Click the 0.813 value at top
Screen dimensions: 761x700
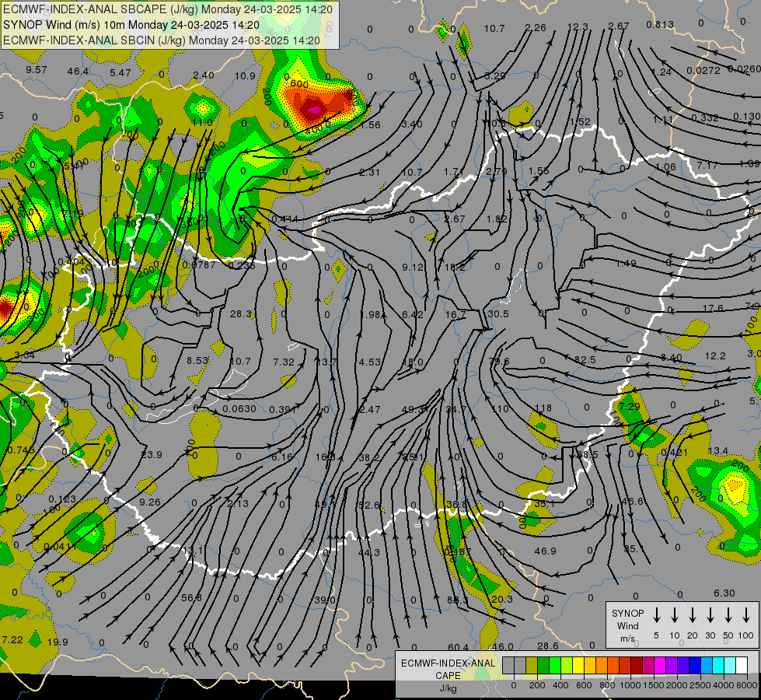click(x=660, y=24)
